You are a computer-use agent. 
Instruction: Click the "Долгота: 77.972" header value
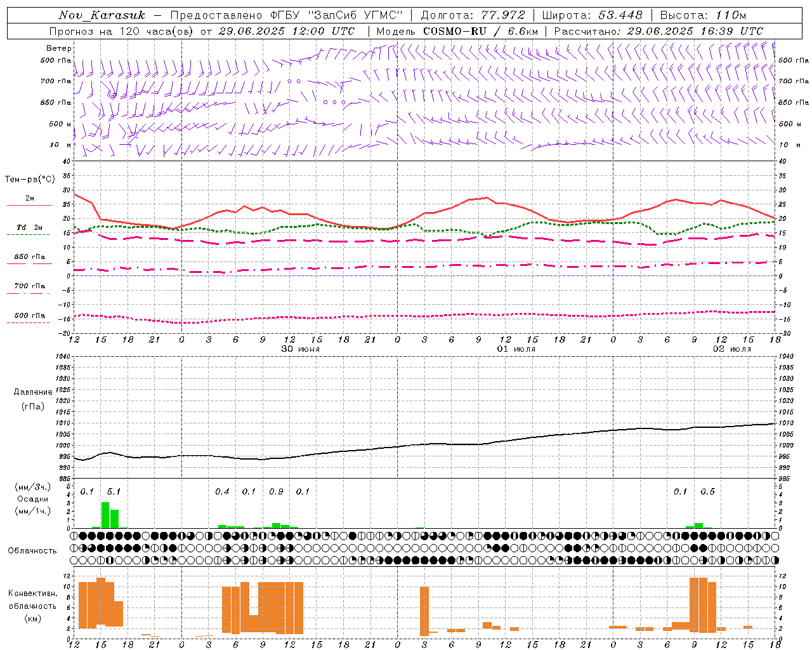click(x=473, y=15)
